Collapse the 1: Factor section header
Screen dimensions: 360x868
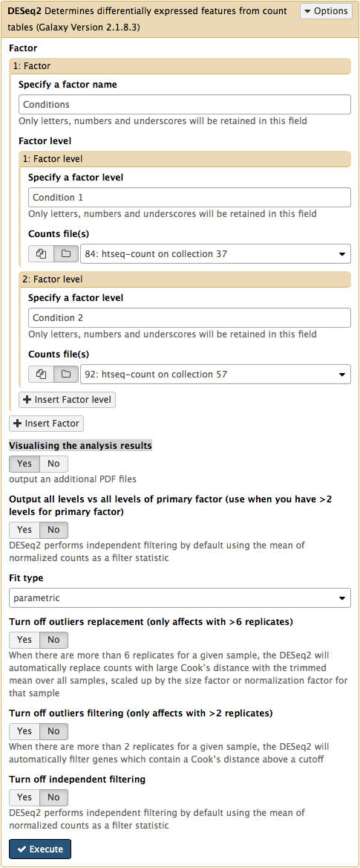[180, 66]
